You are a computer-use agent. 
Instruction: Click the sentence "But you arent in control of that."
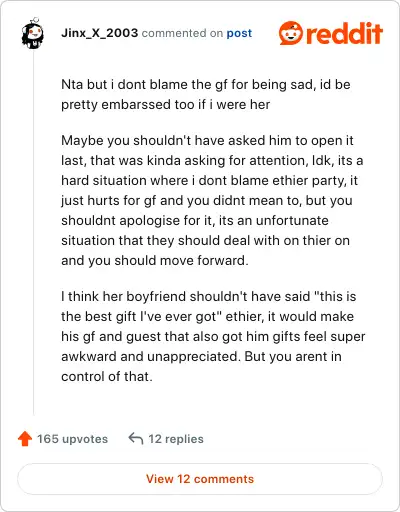(201, 366)
